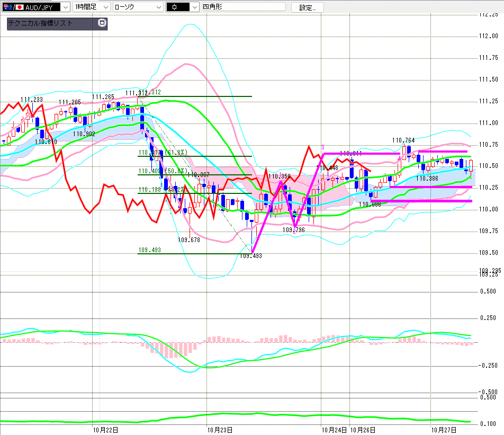
Task: Click the 109.50 price axis label
Action: click(489, 253)
